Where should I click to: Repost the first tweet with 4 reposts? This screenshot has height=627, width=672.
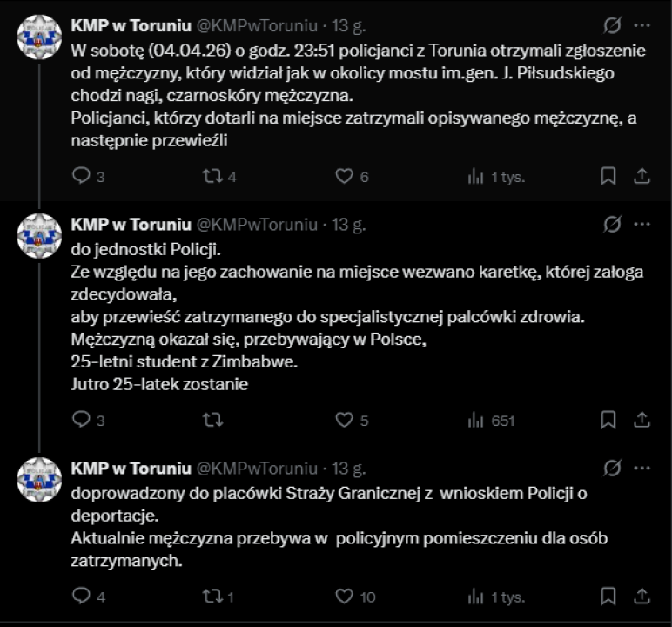212,176
